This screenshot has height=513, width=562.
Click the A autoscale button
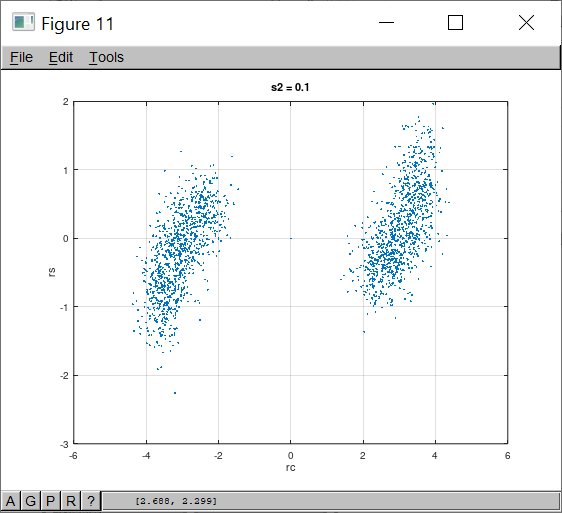[10, 501]
